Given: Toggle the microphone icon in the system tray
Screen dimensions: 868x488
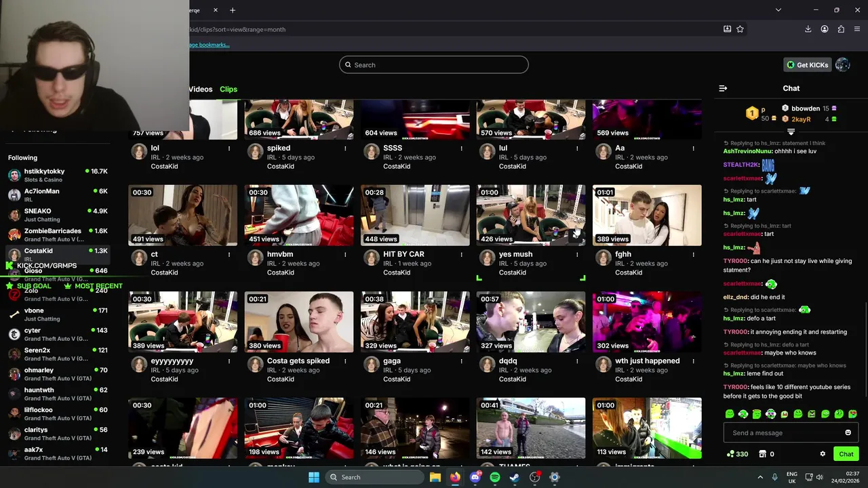Looking at the screenshot, I should point(774,477).
